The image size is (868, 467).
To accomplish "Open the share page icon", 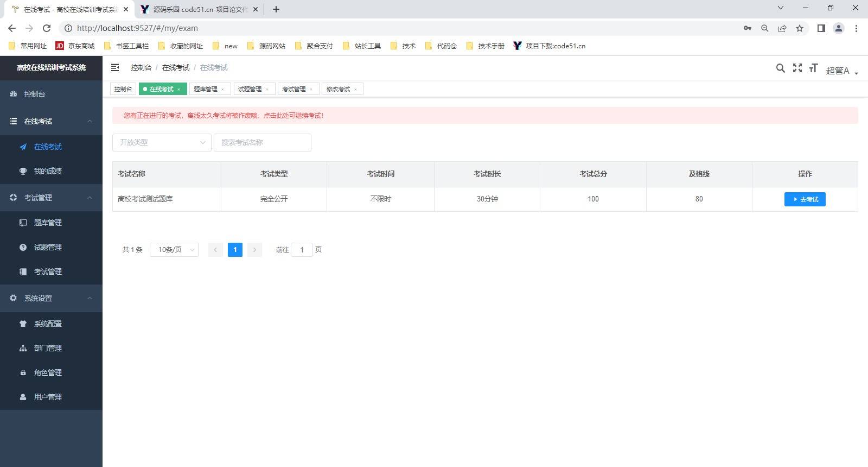I will click(782, 28).
